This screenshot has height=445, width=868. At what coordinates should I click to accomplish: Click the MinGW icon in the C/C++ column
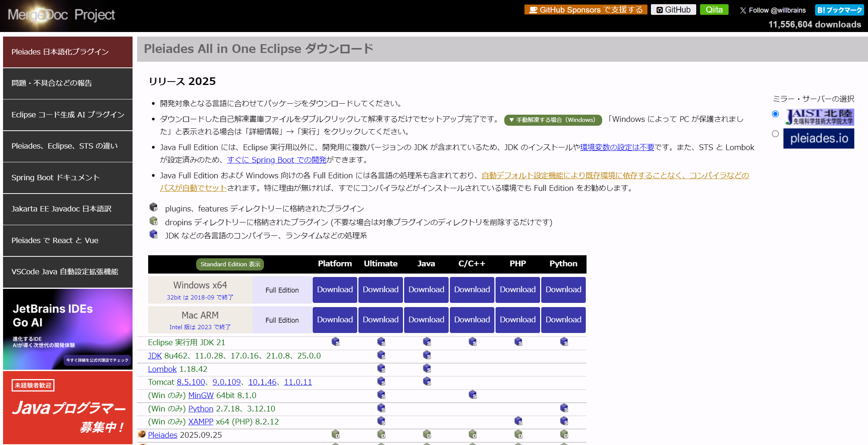tap(473, 395)
